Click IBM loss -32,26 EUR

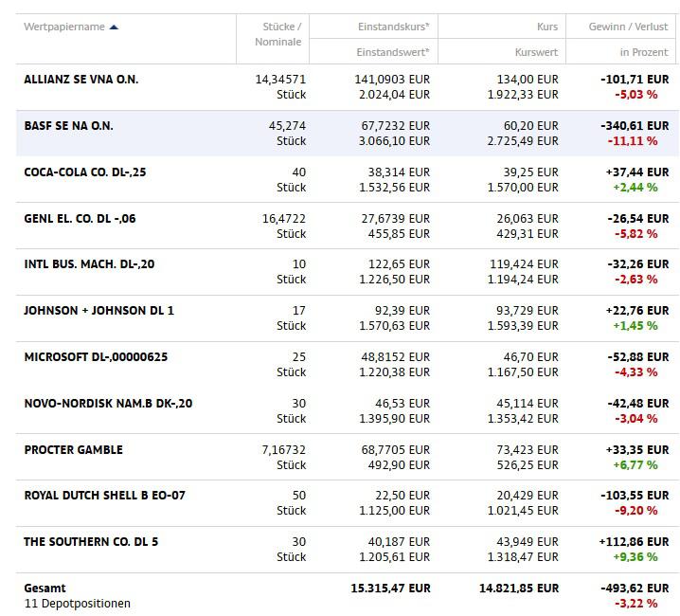pos(638,264)
